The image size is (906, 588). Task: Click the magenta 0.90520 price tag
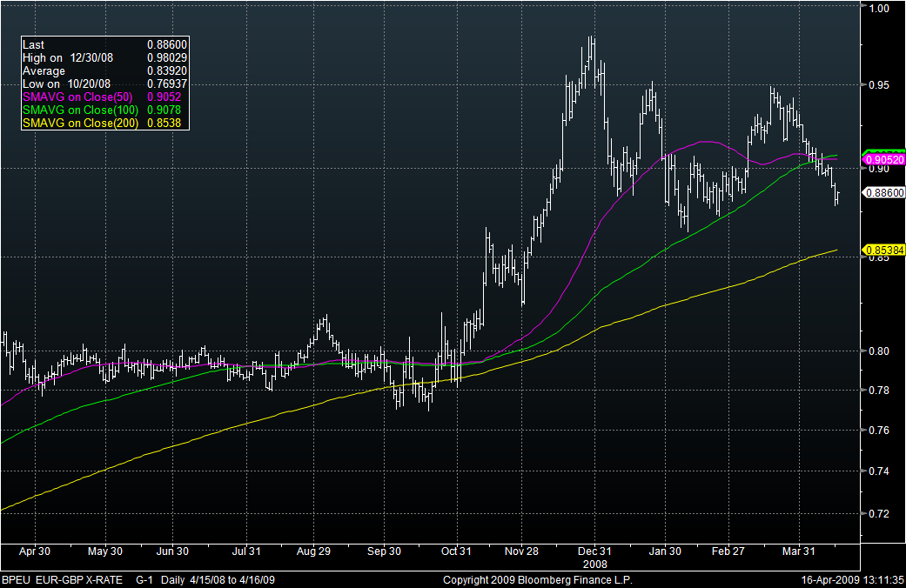coord(883,159)
